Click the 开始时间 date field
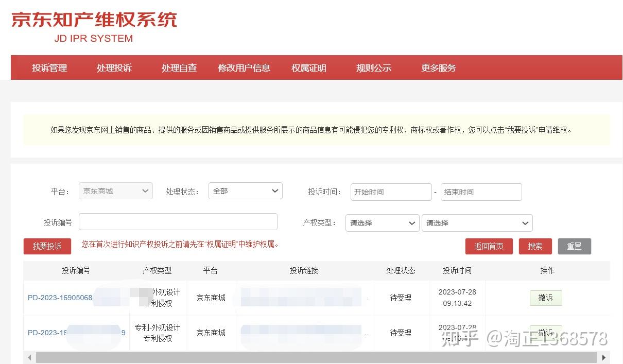Viewport: 623px width, 364px height. (x=391, y=192)
